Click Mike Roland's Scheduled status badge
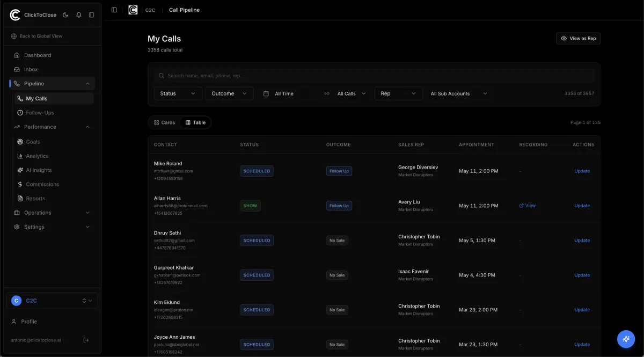 click(x=257, y=171)
